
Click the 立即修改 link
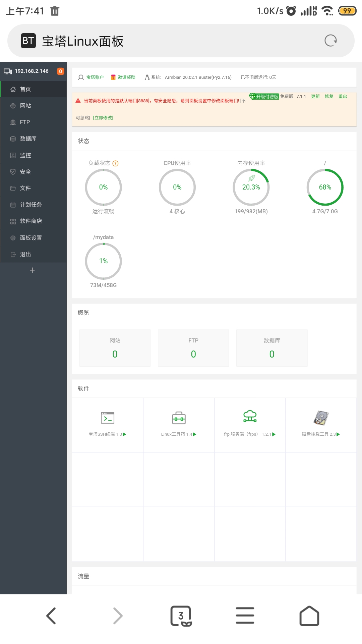pyautogui.click(x=103, y=118)
